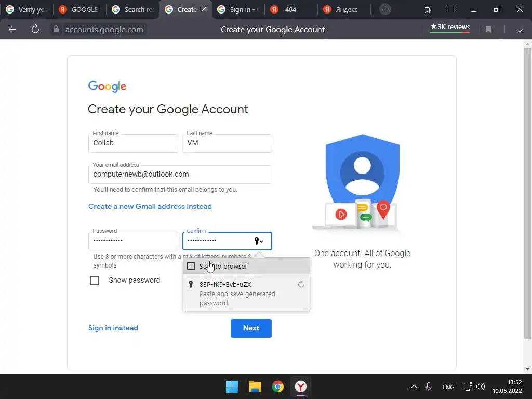Open File Explorer from taskbar
532x399 pixels.
(x=255, y=387)
